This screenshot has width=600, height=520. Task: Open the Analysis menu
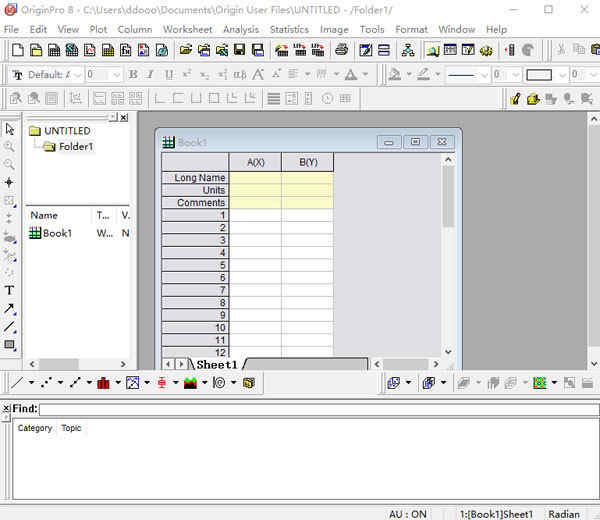click(240, 29)
